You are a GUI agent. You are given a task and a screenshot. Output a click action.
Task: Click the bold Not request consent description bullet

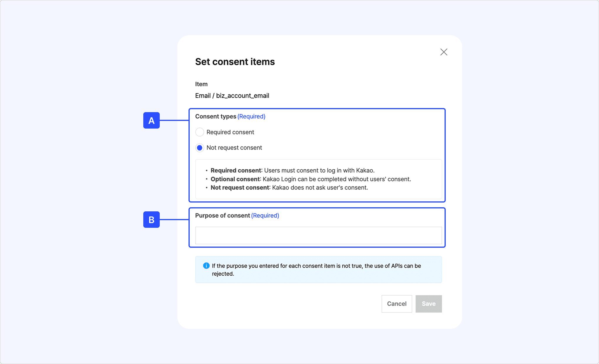click(240, 188)
